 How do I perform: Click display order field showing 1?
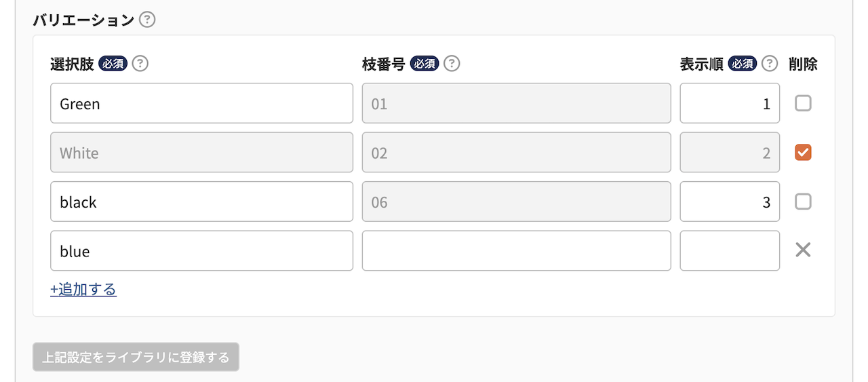tap(730, 103)
